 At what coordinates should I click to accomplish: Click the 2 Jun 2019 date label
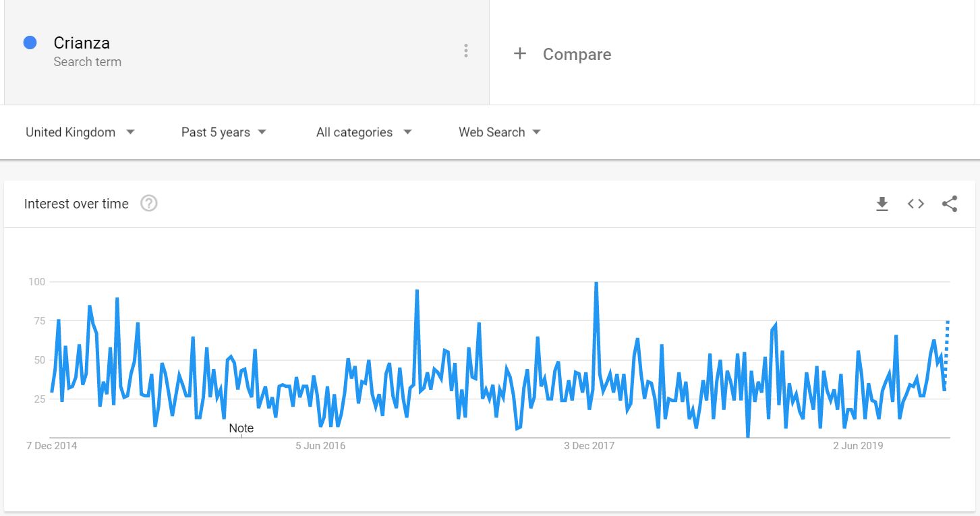click(858, 446)
